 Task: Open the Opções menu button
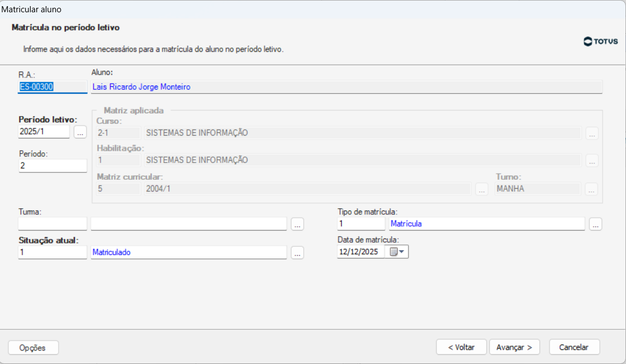point(34,347)
